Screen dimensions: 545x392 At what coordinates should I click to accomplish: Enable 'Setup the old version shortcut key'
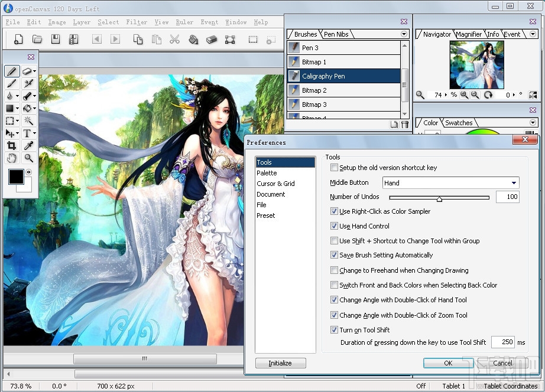(x=335, y=168)
